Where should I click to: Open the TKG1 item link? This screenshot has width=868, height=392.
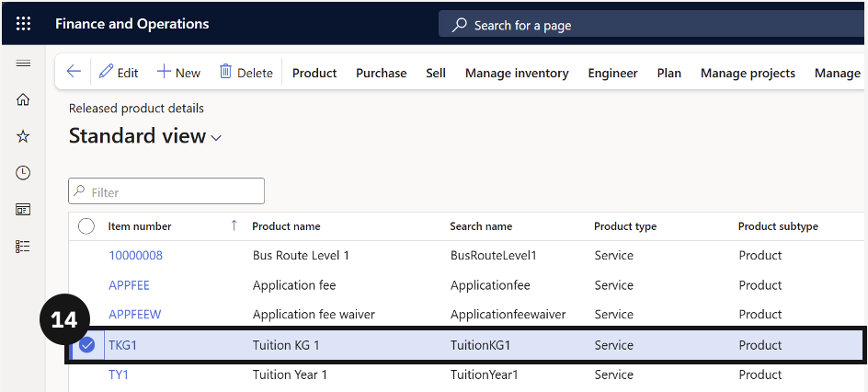[122, 345]
